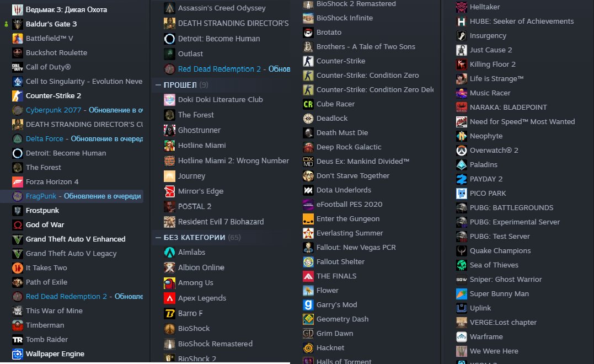The height and width of the screenshot is (364, 594).
Task: Select Hotline Miami 2: Wrong Number
Action: tap(233, 160)
